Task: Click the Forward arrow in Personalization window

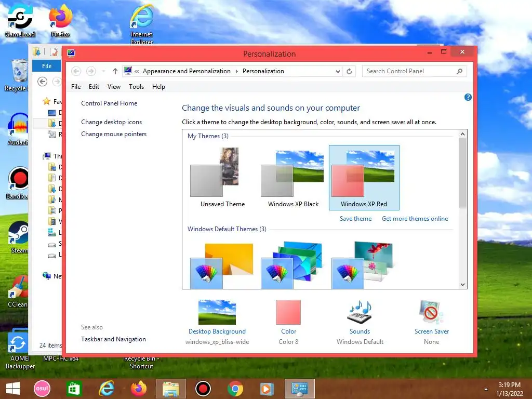Action: click(91, 71)
